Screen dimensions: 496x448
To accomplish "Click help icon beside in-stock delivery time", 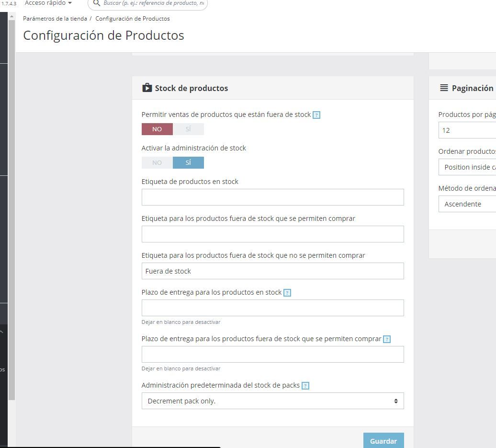I will (x=287, y=293).
